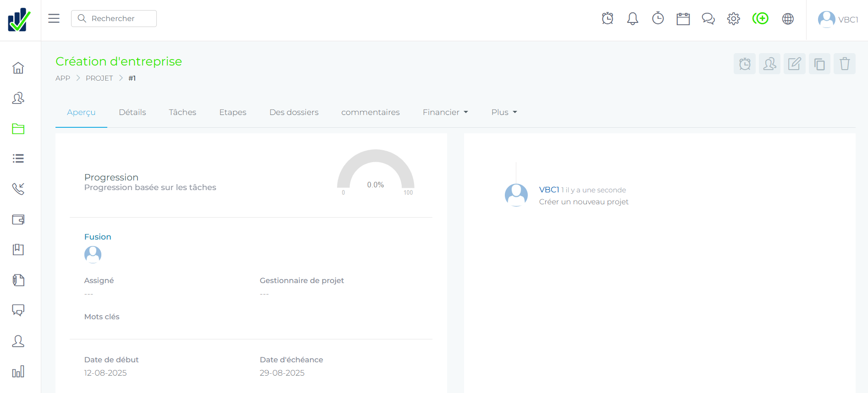This screenshot has height=393, width=868.
Task: Open the VBC1 user profile menu
Action: (838, 19)
